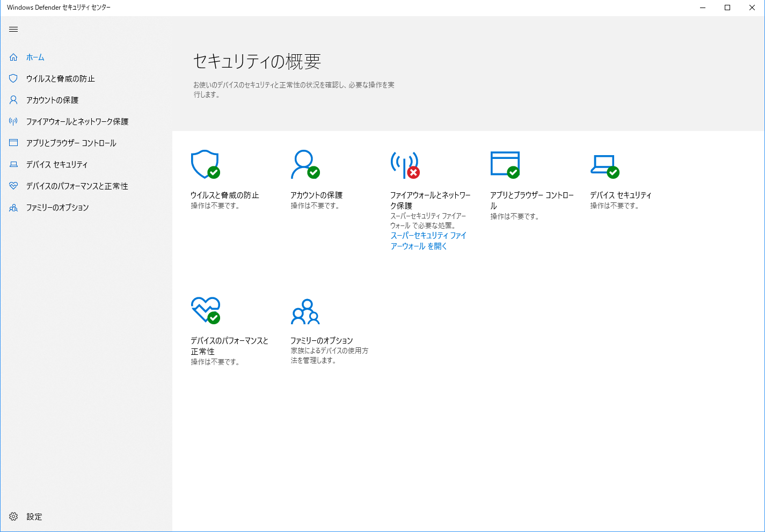Open 設定 at the sidebar bottom
This screenshot has width=765, height=532.
click(34, 516)
